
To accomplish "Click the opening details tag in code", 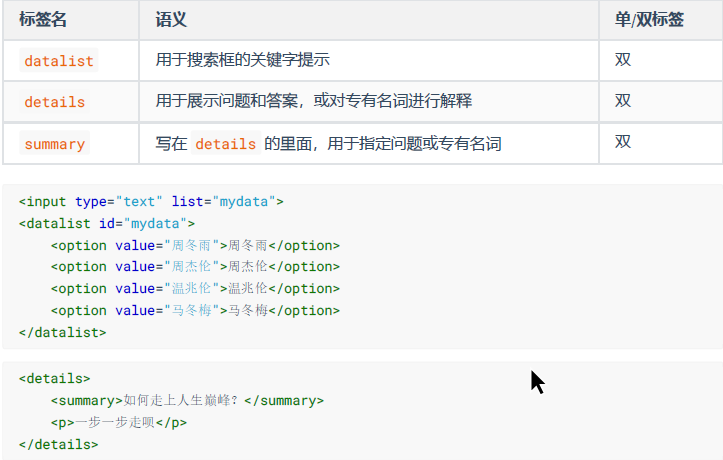I will point(54,378).
